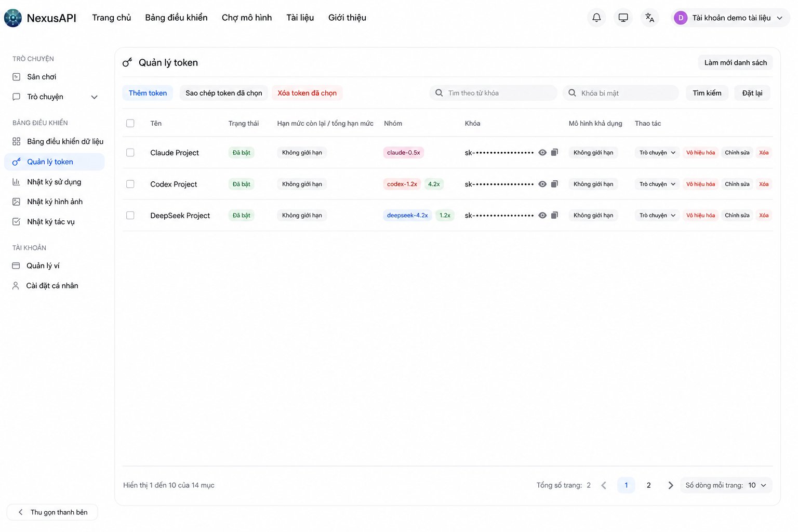Open Trò chuyện dropdown for Codex Project

pyautogui.click(x=657, y=184)
